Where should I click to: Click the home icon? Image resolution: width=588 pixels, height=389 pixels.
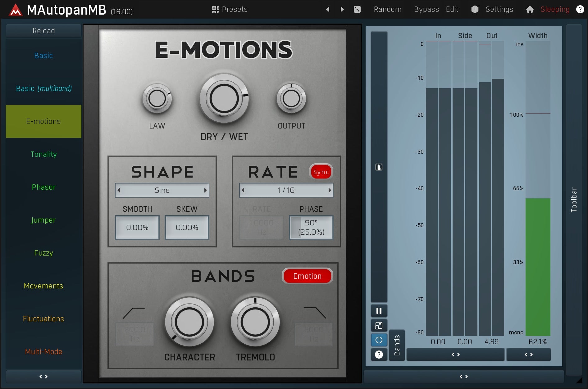(x=530, y=9)
